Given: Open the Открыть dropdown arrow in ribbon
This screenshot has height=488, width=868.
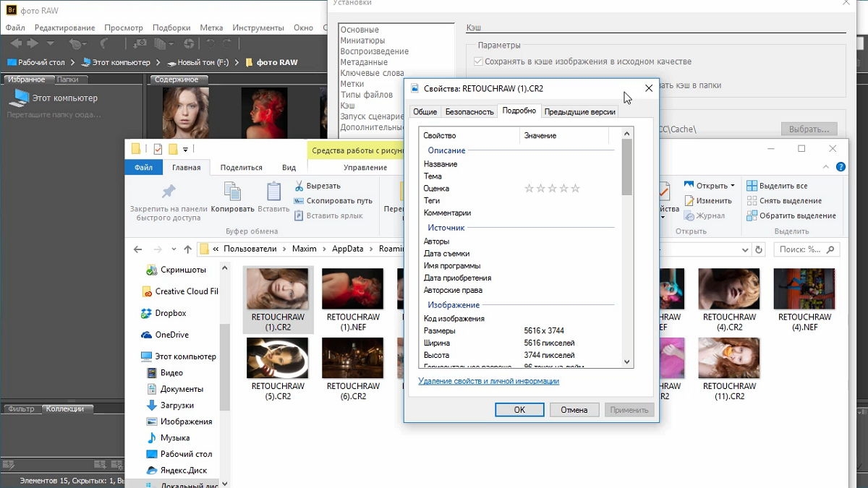Looking at the screenshot, I should [x=732, y=186].
